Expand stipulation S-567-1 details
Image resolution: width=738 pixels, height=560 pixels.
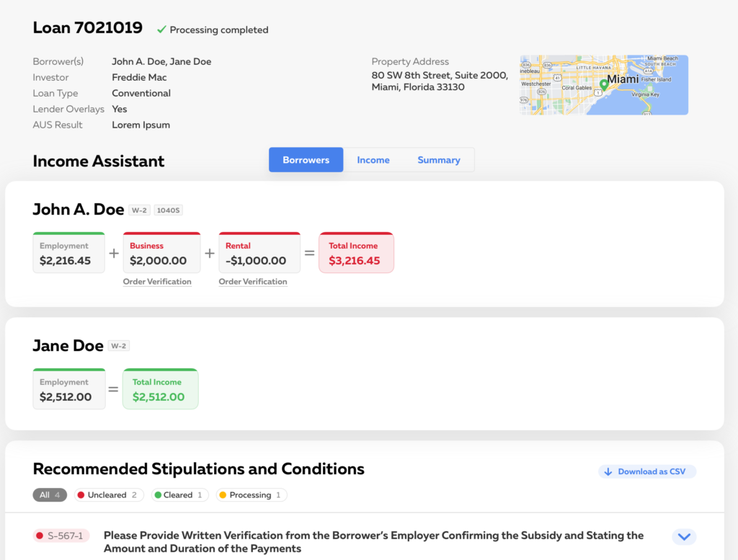(683, 536)
